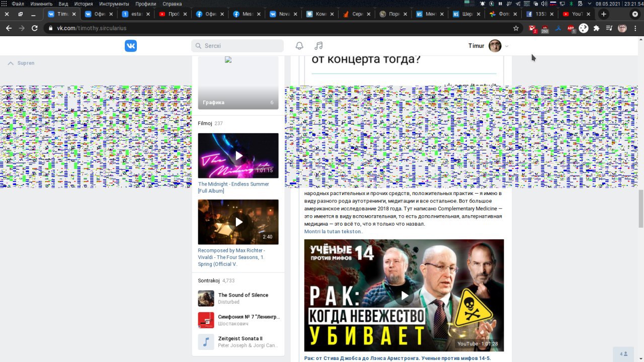Open the system tray notification bell
Screen dimensions: 644x362
tap(482, 4)
